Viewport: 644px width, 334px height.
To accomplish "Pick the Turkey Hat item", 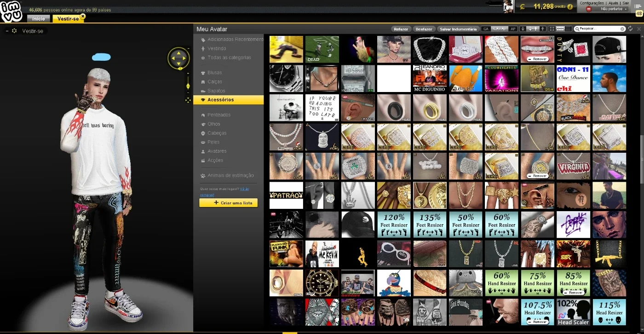I will (x=466, y=79).
